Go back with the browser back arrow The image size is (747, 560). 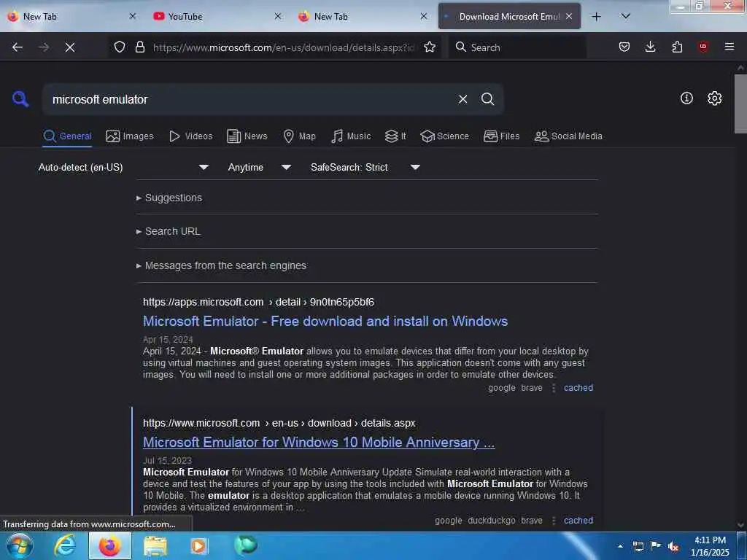[18, 47]
